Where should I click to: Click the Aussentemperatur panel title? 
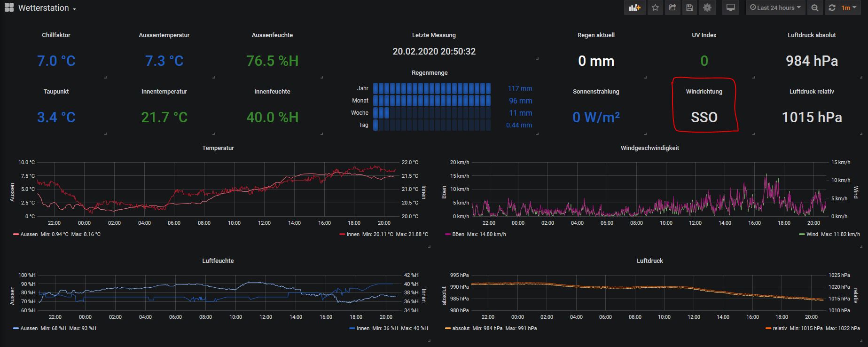(x=164, y=35)
